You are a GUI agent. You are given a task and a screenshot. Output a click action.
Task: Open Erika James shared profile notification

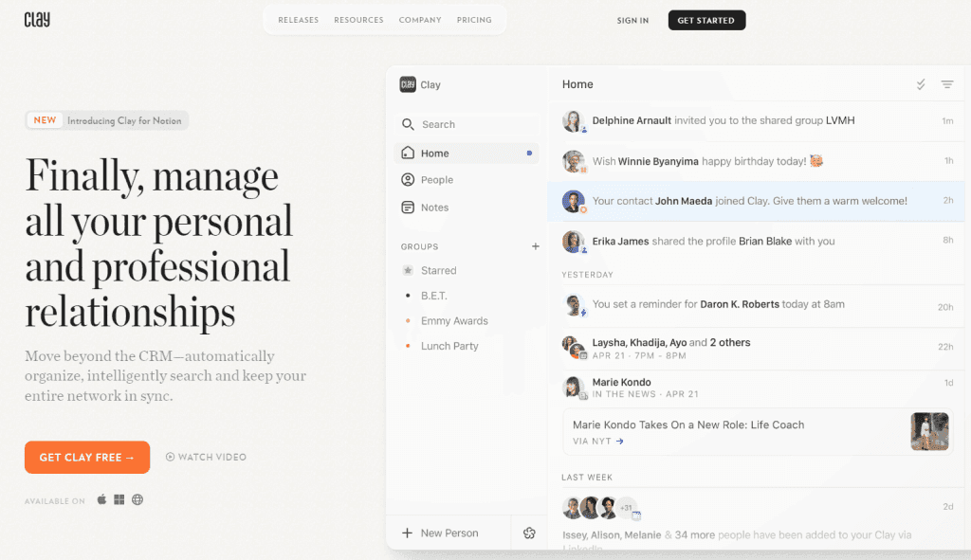756,242
